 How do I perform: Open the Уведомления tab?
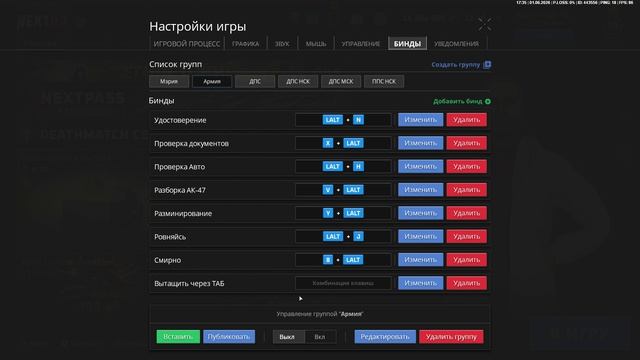coord(456,44)
